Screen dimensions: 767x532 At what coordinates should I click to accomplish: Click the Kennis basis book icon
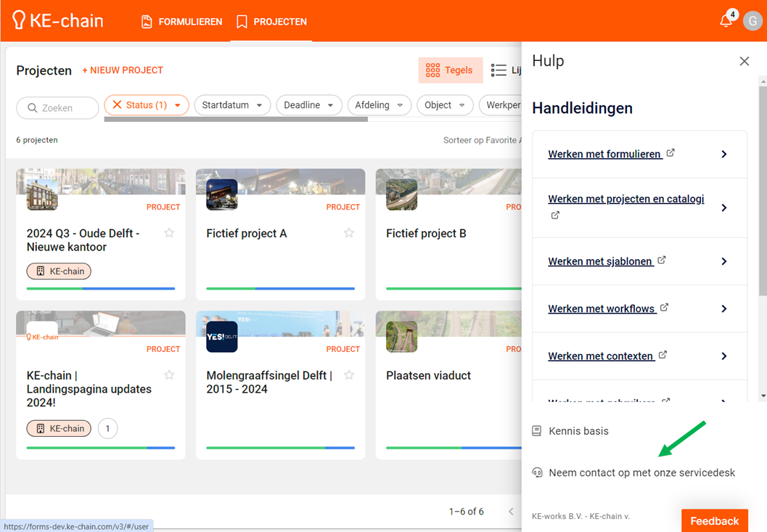point(537,431)
